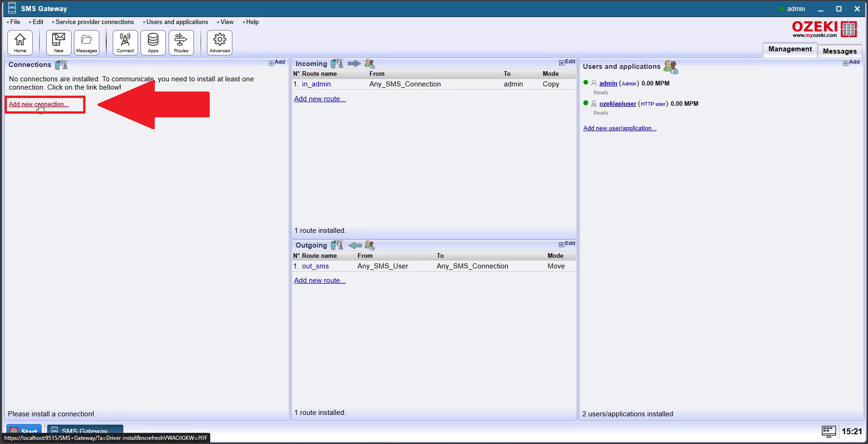The width and height of the screenshot is (868, 444).
Task: Click the green status dot of admin
Action: point(586,83)
